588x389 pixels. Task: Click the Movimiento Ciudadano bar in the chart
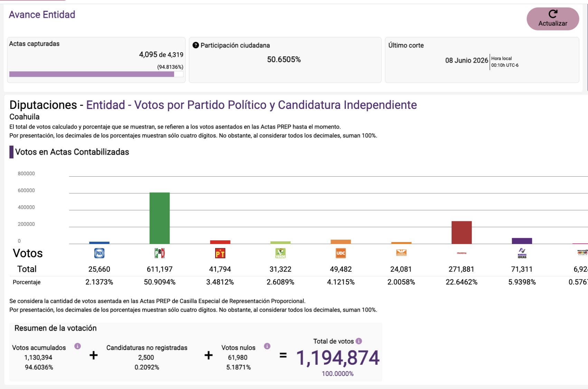tap(401, 243)
